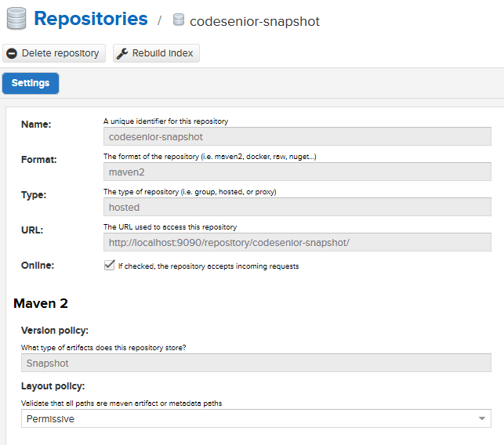Click the Name field codesenior-snapshot
504x445 pixels.
click(297, 136)
